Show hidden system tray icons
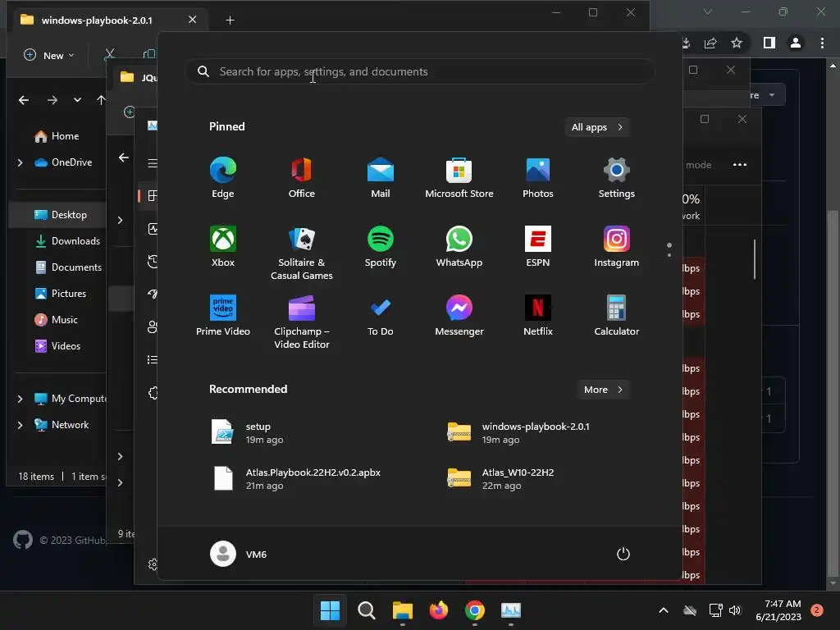Image resolution: width=840 pixels, height=630 pixels. click(x=663, y=610)
